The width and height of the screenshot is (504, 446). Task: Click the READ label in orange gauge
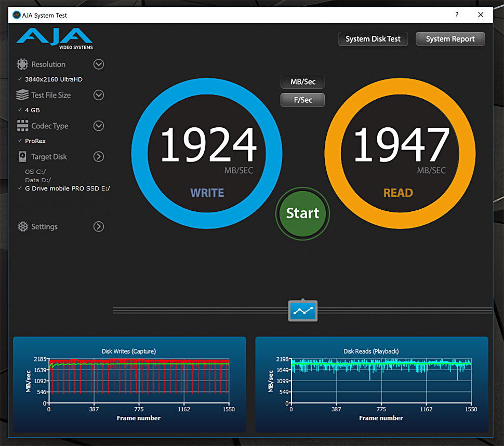[x=398, y=193]
